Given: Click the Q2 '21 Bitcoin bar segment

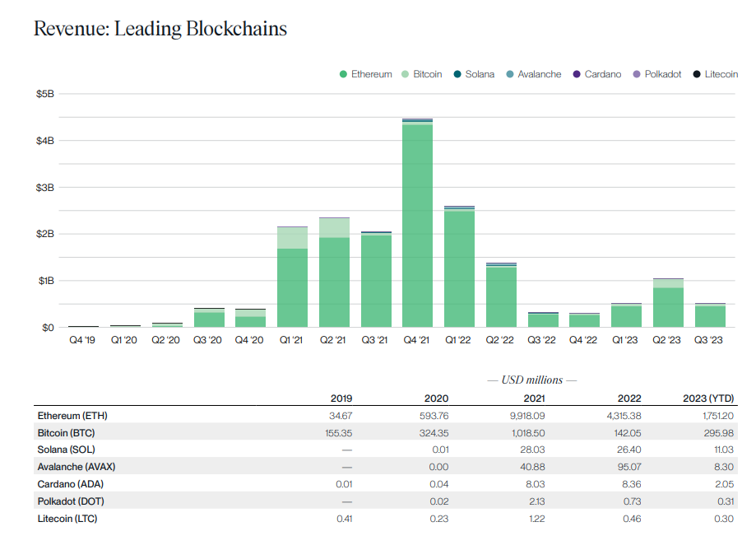Looking at the screenshot, I should (x=334, y=228).
